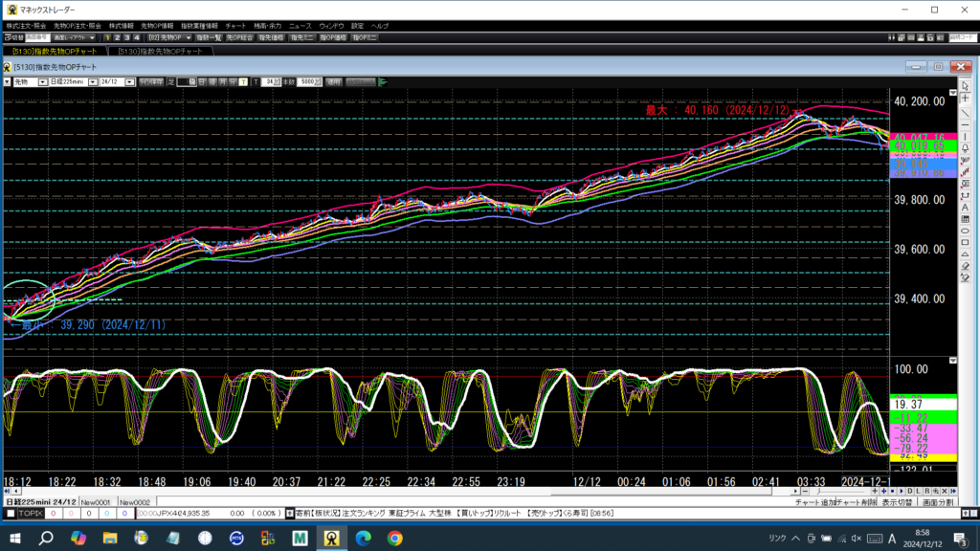The image size is (980, 551).
Task: Switch to second [5130]指数先物OPチャート tab
Action: 161,52
